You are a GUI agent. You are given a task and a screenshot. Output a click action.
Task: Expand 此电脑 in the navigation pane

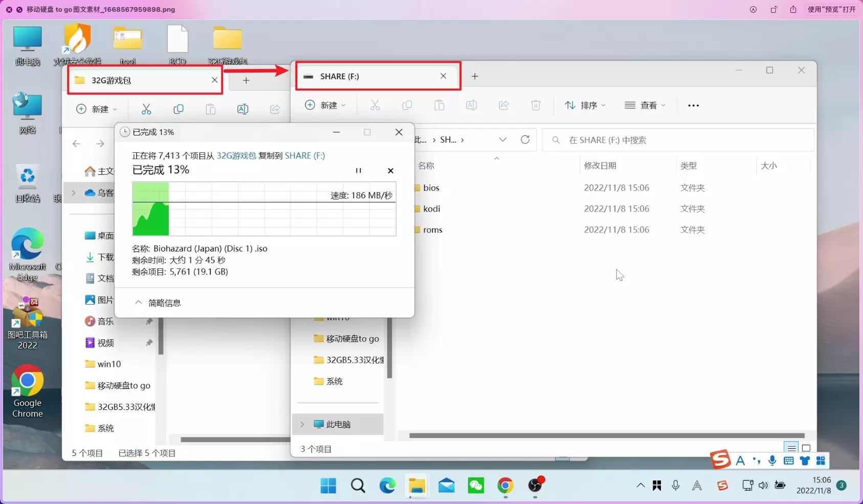(301, 424)
